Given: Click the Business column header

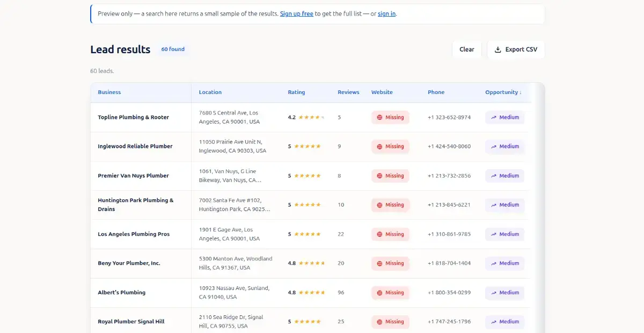Looking at the screenshot, I should [x=109, y=92].
